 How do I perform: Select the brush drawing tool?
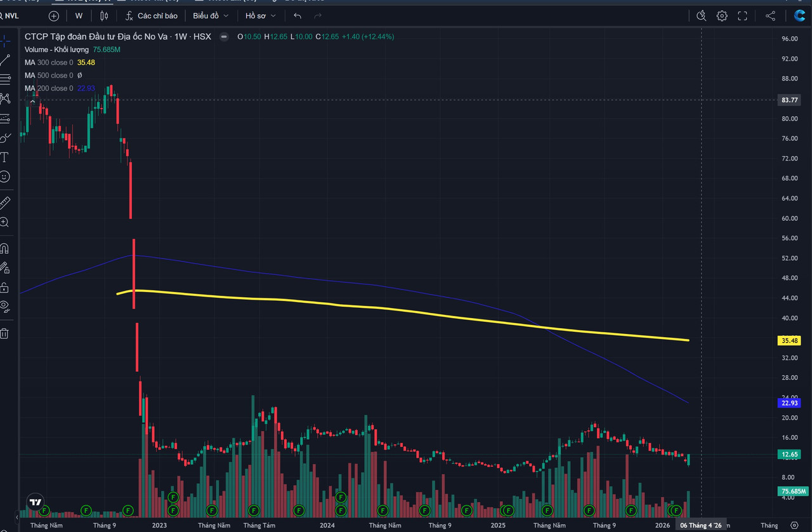tap(5, 137)
